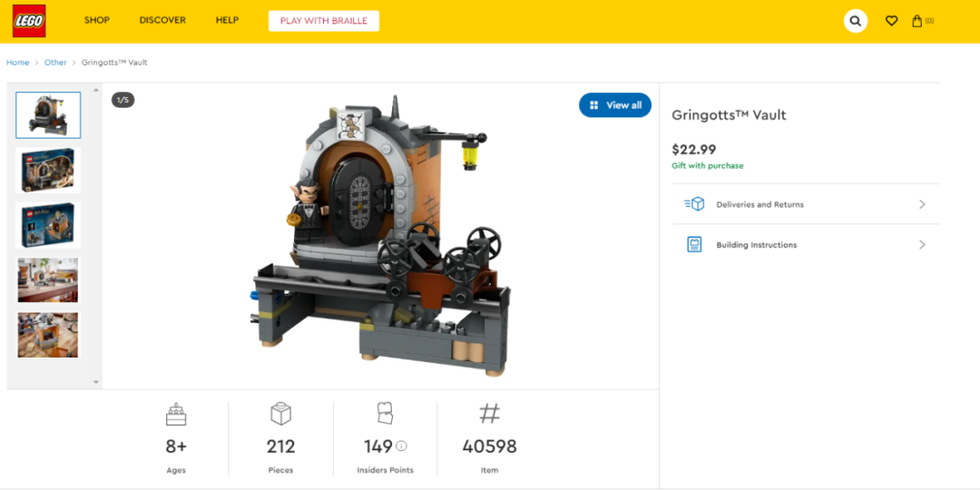Open the search magnifier icon
This screenshot has height=490, width=980.
[x=855, y=21]
